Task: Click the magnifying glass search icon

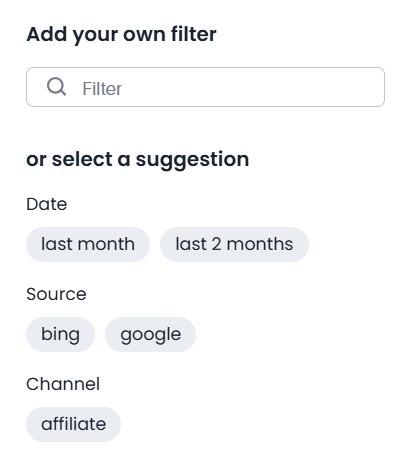Action: click(x=56, y=87)
